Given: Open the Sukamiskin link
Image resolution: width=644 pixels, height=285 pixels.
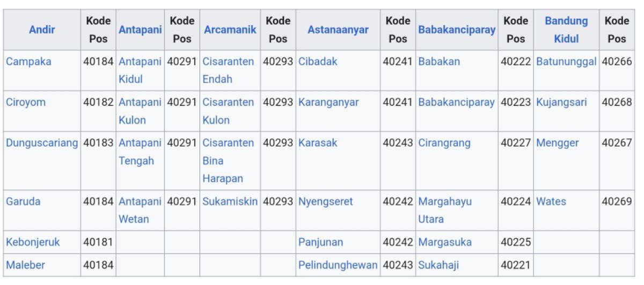Looking at the screenshot, I should coord(230,201).
